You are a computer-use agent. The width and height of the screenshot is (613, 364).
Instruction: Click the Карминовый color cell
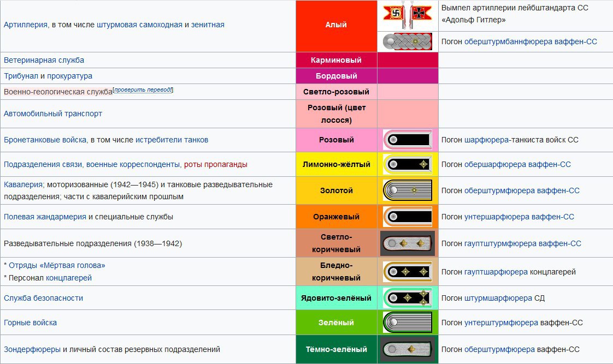(336, 60)
